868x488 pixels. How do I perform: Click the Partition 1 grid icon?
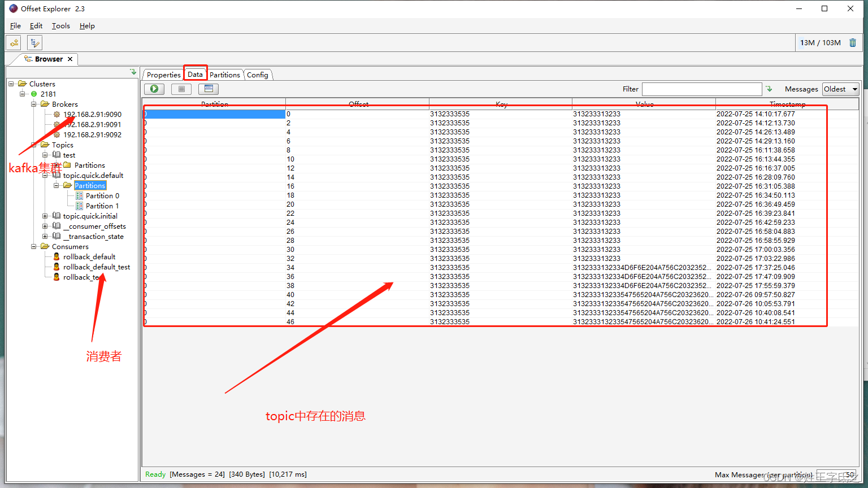click(79, 206)
